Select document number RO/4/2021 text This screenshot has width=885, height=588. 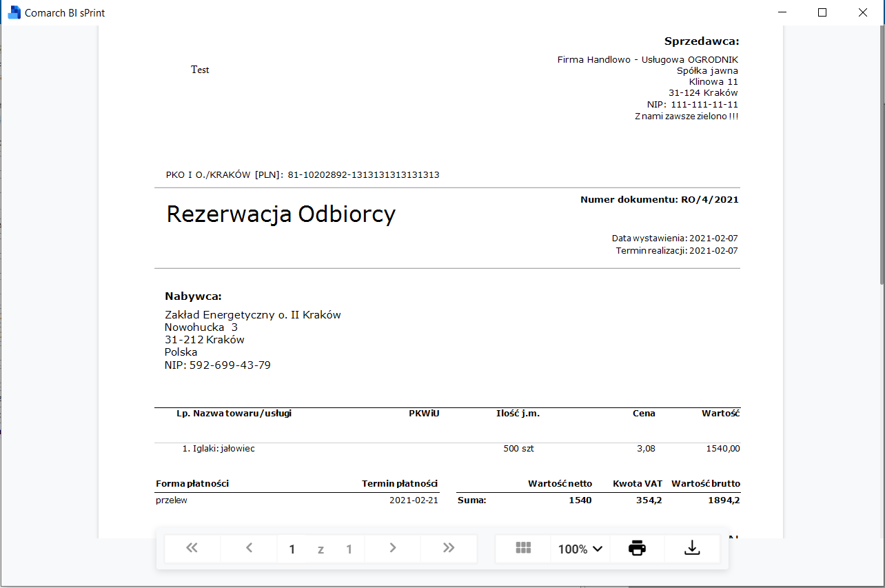[710, 200]
